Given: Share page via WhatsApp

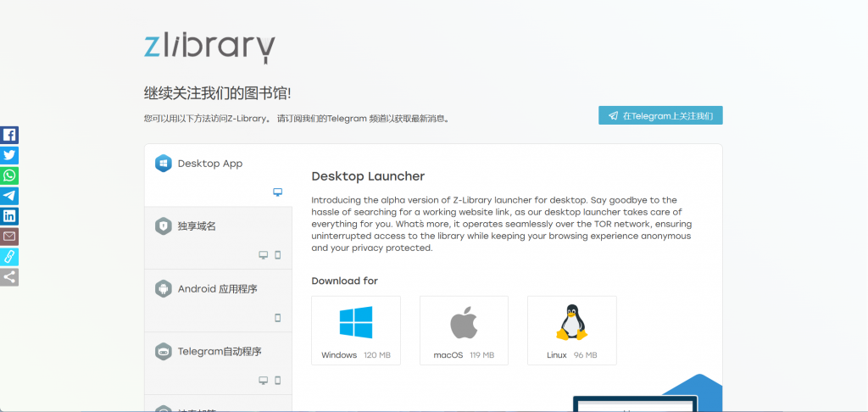Looking at the screenshot, I should pos(8,175).
